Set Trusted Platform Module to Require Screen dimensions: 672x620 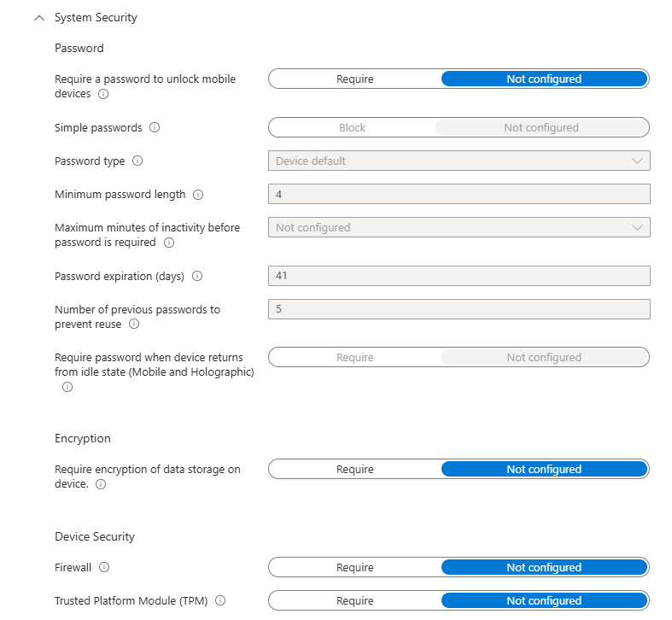[x=354, y=601]
